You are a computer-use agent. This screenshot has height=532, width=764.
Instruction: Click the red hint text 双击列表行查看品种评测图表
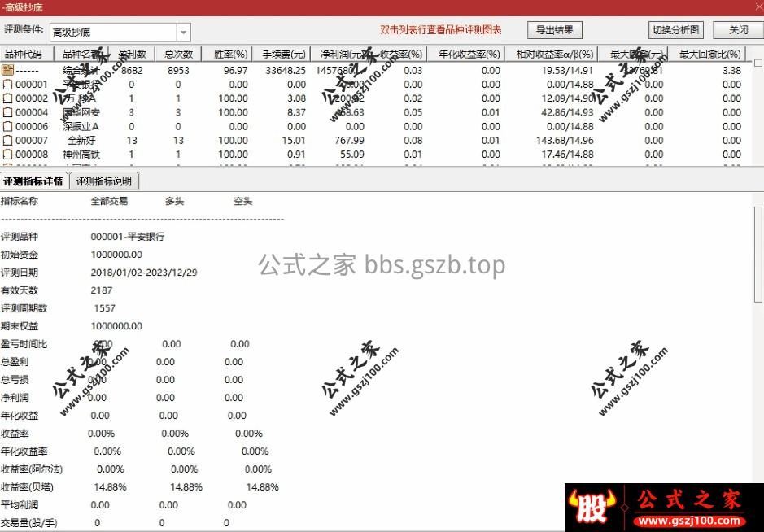(x=441, y=30)
